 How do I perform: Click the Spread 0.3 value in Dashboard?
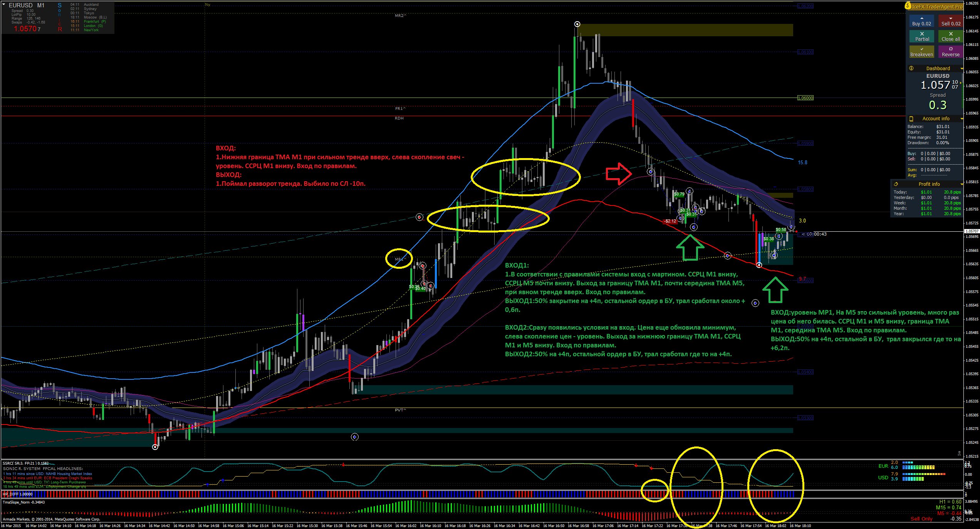(938, 105)
